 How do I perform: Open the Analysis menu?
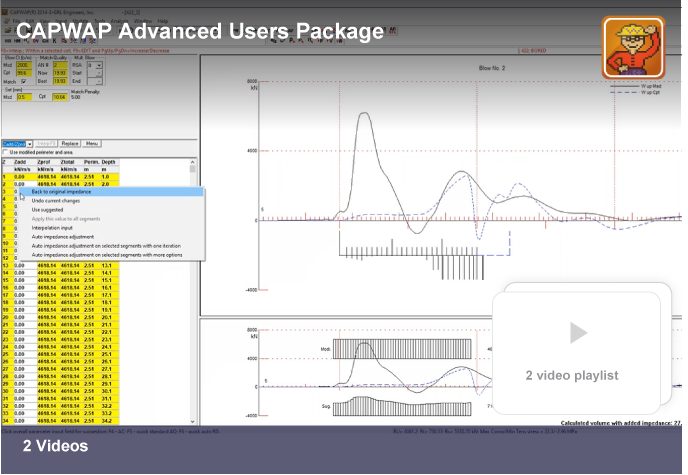118,21
